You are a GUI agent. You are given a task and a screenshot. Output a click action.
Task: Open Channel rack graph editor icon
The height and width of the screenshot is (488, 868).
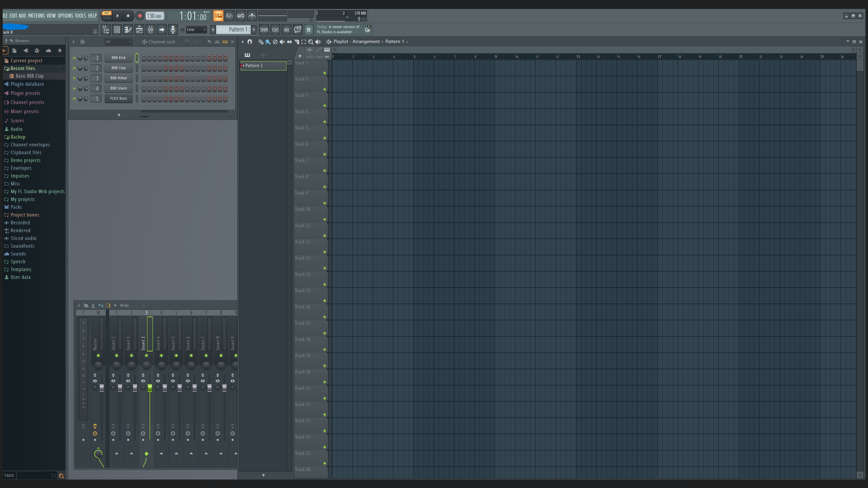[217, 42]
